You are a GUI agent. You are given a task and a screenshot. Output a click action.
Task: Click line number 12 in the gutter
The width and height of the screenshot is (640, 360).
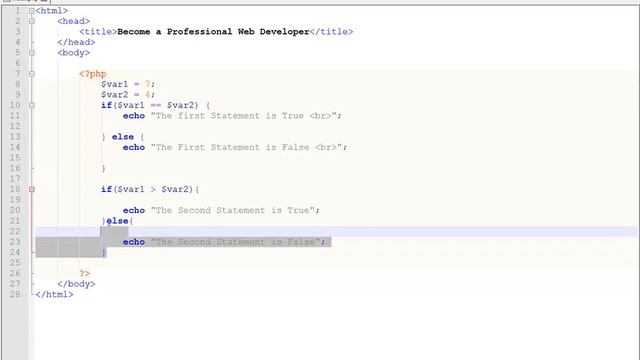(15, 127)
